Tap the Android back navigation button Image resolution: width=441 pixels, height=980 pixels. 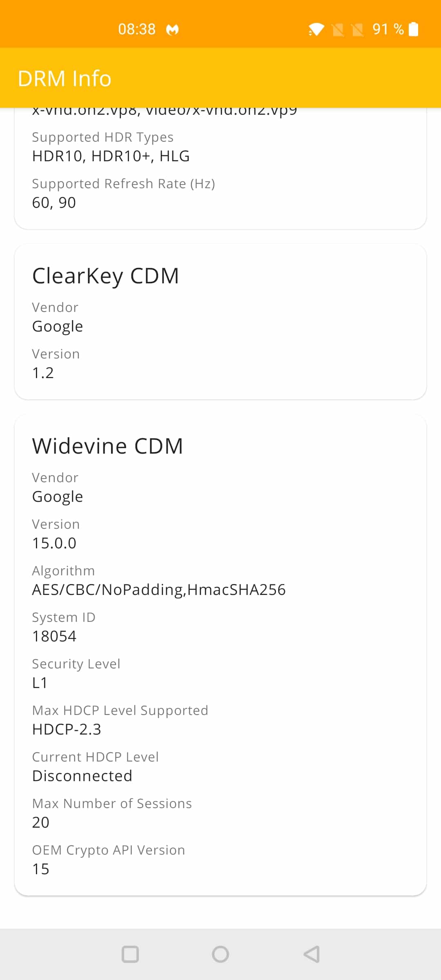tap(311, 954)
